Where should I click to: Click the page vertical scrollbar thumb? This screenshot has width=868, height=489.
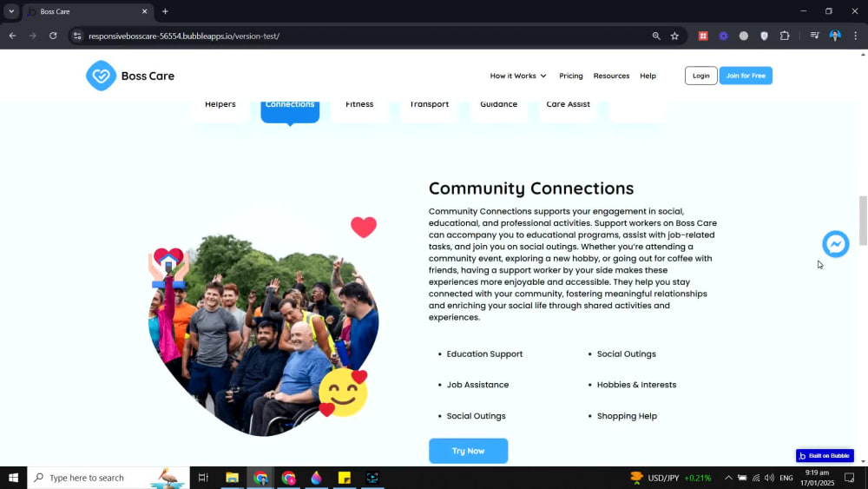[x=863, y=220]
